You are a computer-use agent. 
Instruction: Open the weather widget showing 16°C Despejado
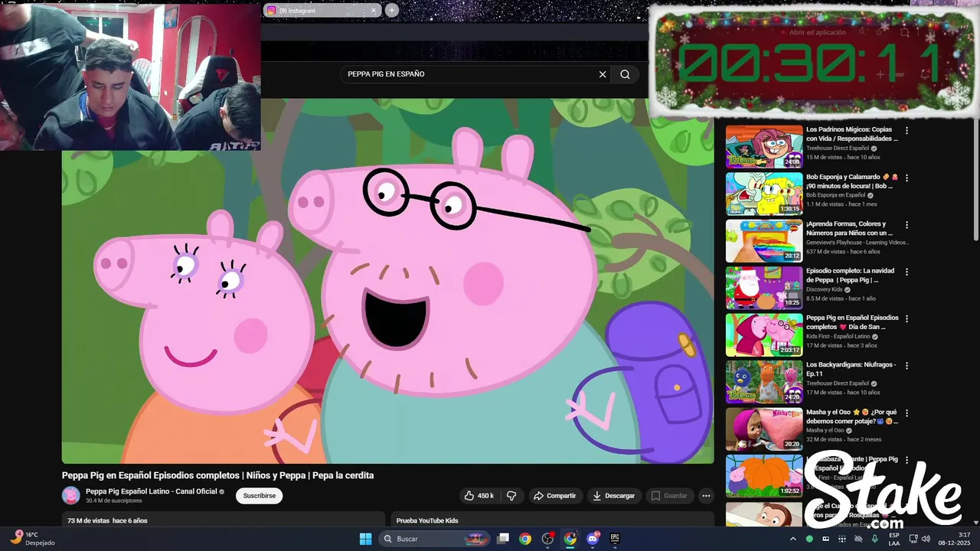click(32, 539)
